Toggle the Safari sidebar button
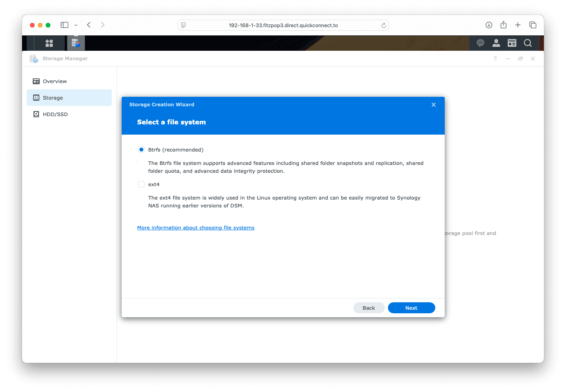The width and height of the screenshot is (566, 392). point(64,25)
